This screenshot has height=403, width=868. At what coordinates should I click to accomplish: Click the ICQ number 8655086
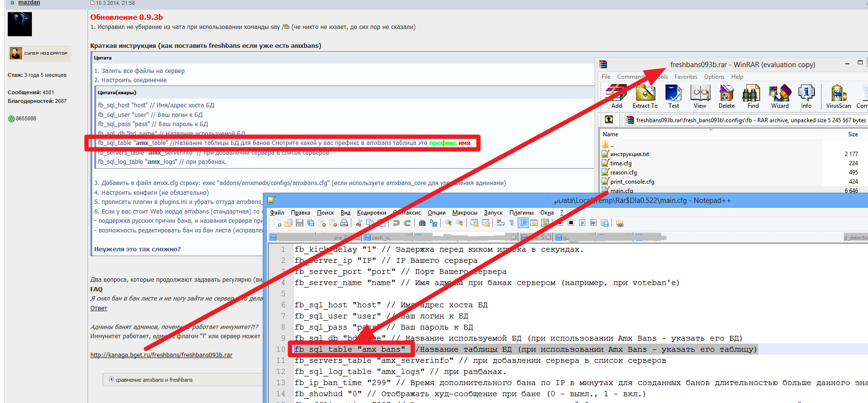(x=26, y=118)
